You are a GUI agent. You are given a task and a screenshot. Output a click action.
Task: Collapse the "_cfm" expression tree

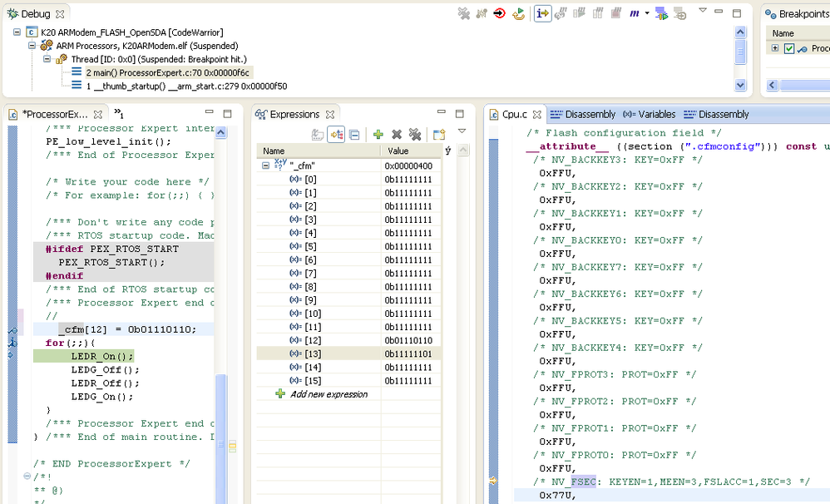(x=266, y=166)
